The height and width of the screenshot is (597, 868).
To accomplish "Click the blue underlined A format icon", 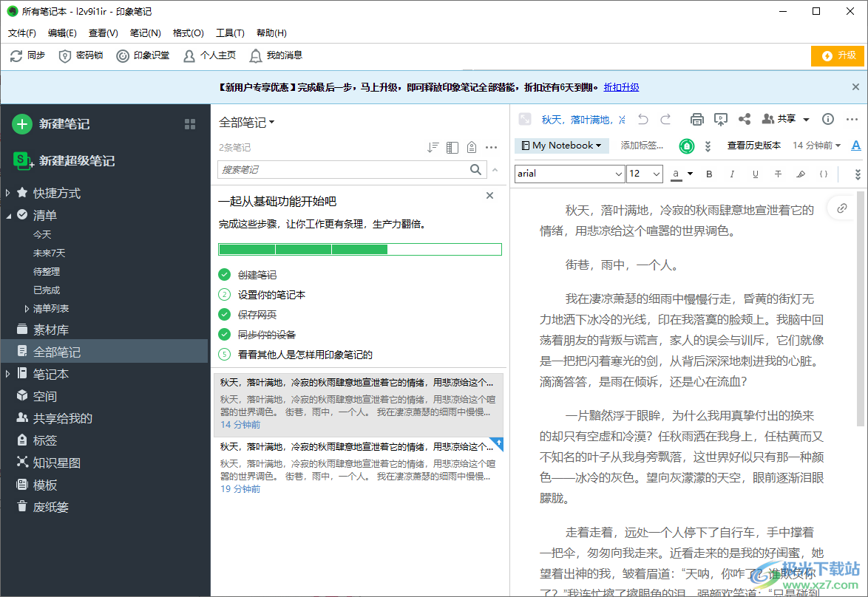I will [x=856, y=146].
